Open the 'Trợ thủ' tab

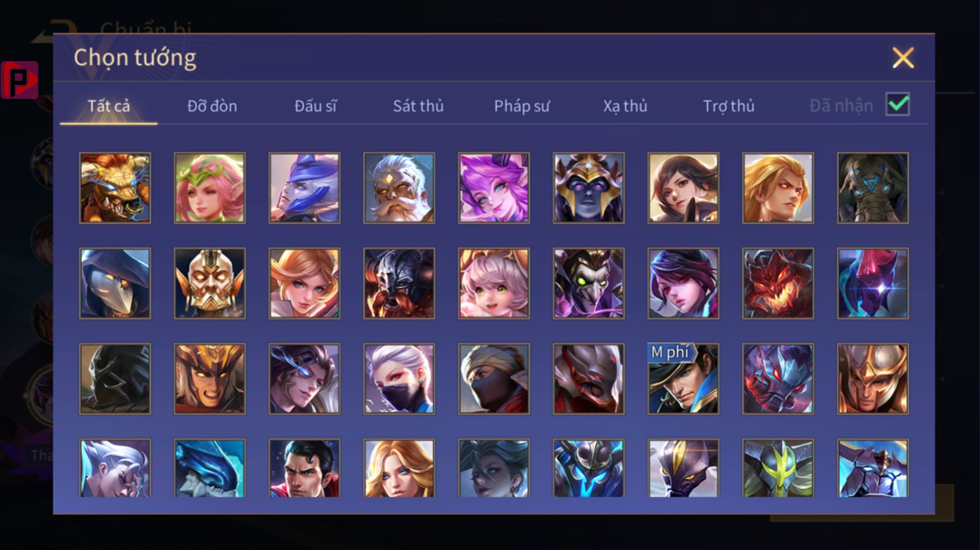coord(728,106)
